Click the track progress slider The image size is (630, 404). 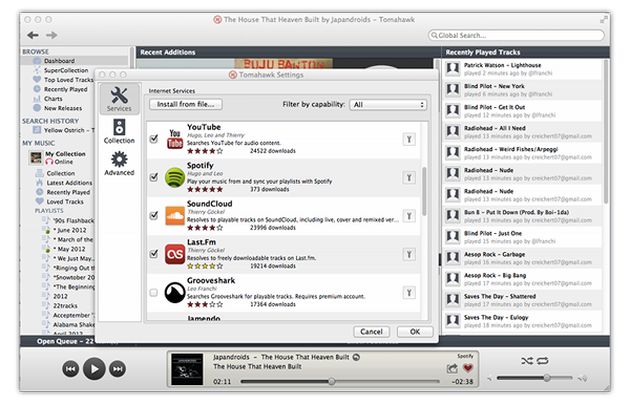340,382
